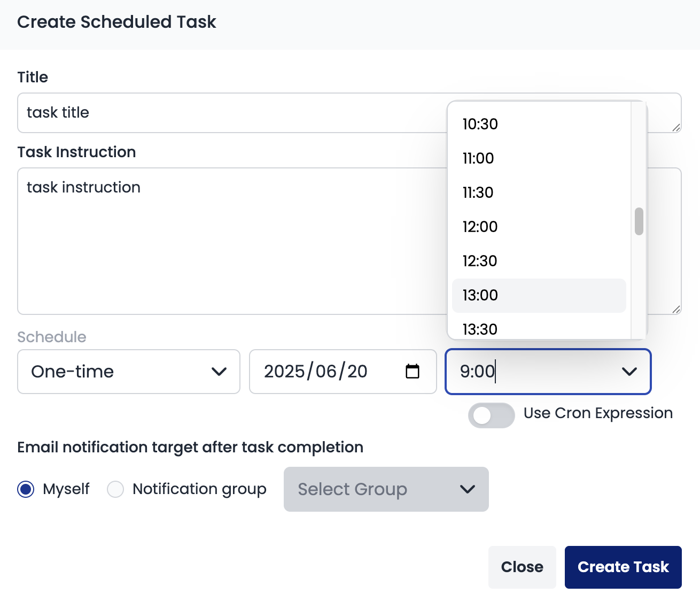Click the resize handle of Task Instruction box
The height and width of the screenshot is (601, 700).
point(676,308)
